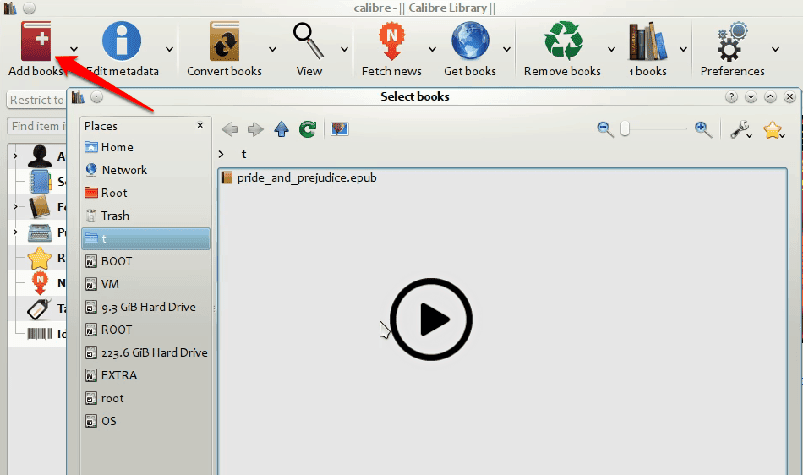Viewport: 804px width, 475px height.
Task: Click the t folder in breadcrumb path
Action: click(244, 154)
